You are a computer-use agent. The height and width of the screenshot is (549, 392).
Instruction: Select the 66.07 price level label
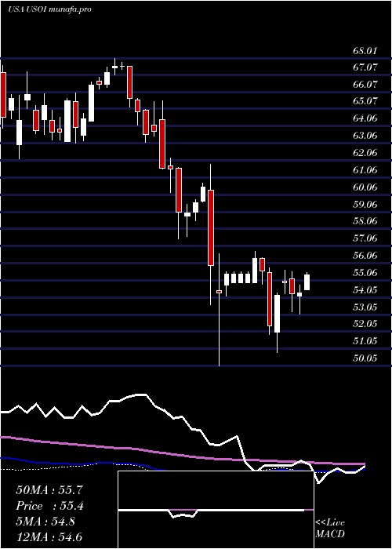coord(365,85)
